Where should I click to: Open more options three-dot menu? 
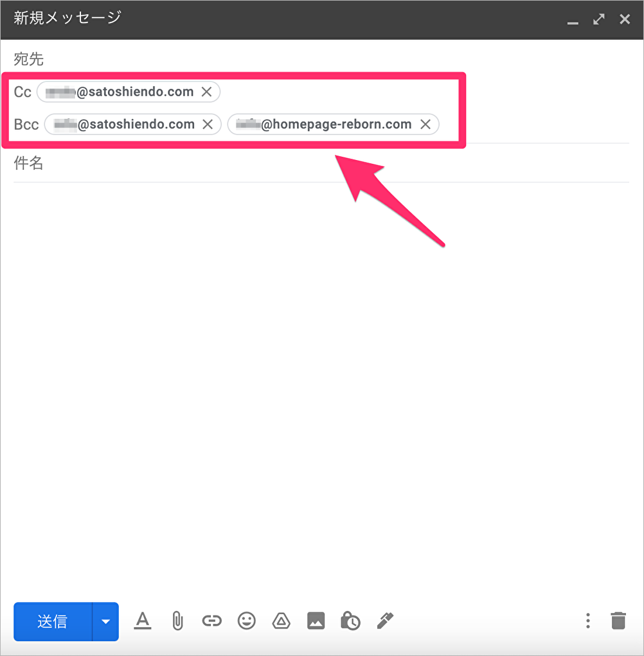(587, 621)
